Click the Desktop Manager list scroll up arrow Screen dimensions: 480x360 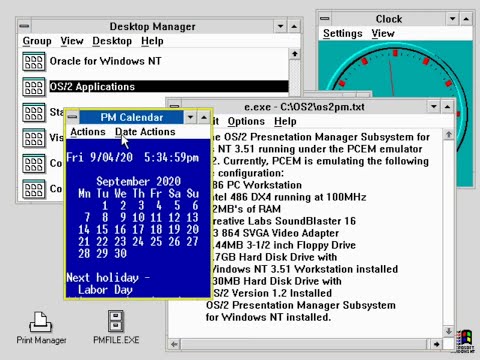point(294,54)
